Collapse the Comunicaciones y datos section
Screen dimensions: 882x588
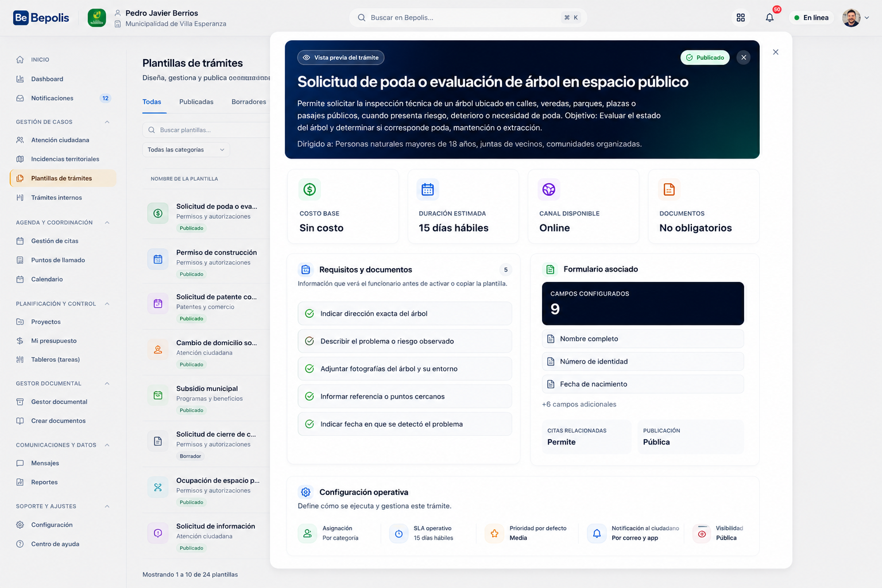(107, 445)
